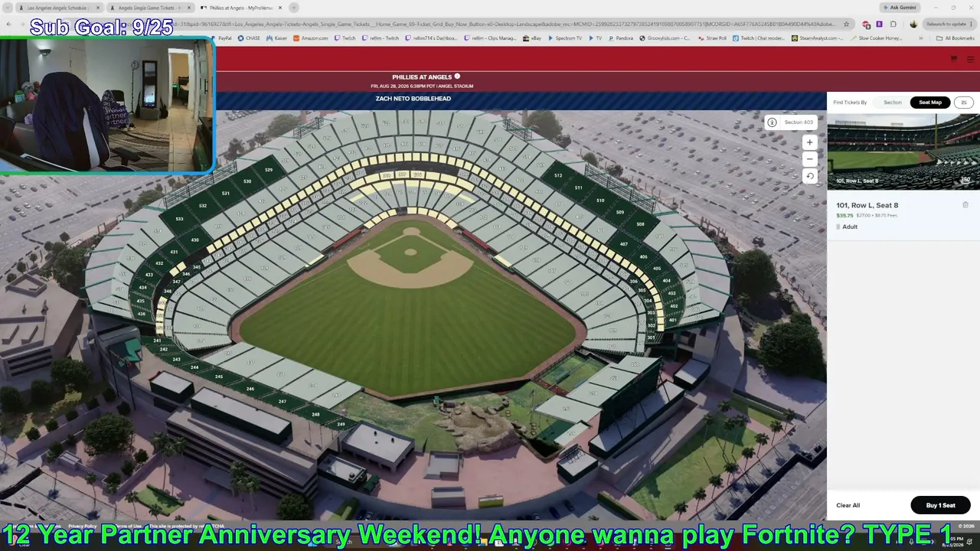Open the eBay bookmark

(x=532, y=38)
